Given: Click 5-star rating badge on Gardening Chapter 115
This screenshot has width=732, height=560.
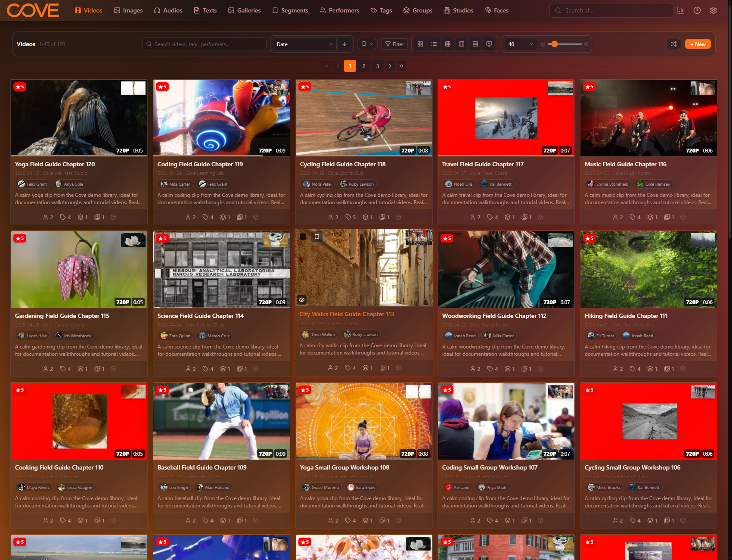Looking at the screenshot, I should pyautogui.click(x=20, y=238).
